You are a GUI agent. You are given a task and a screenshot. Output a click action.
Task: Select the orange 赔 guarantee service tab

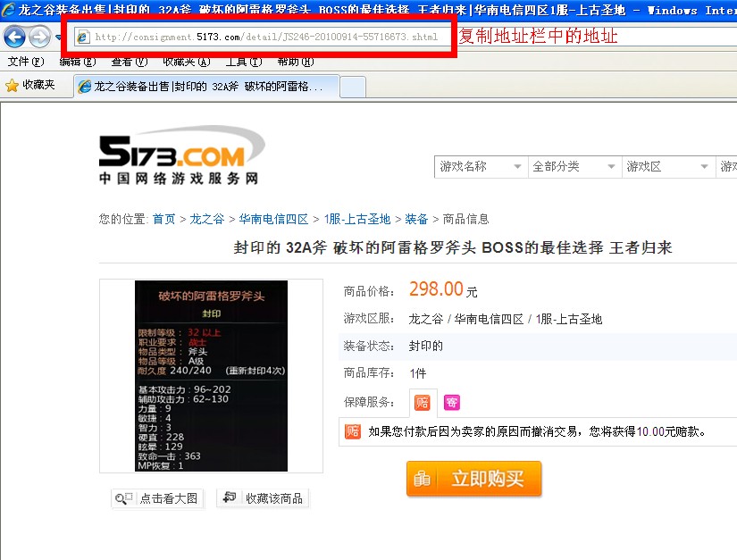coord(422,403)
